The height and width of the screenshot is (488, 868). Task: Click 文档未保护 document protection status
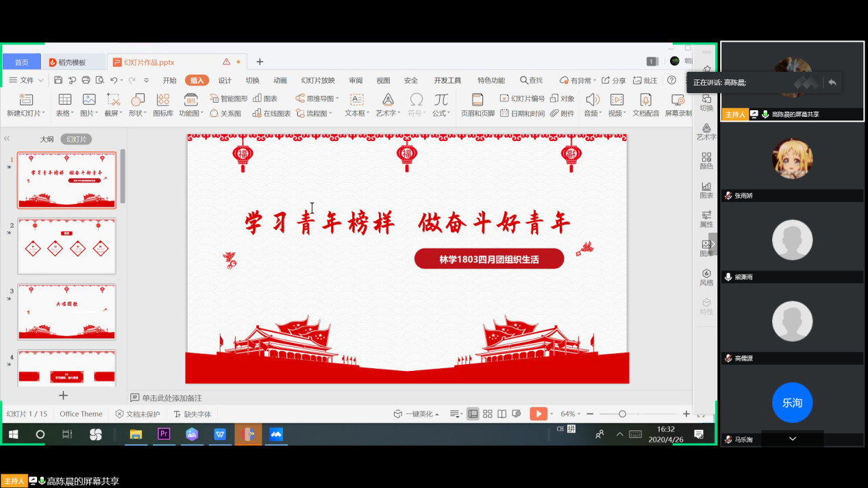138,414
